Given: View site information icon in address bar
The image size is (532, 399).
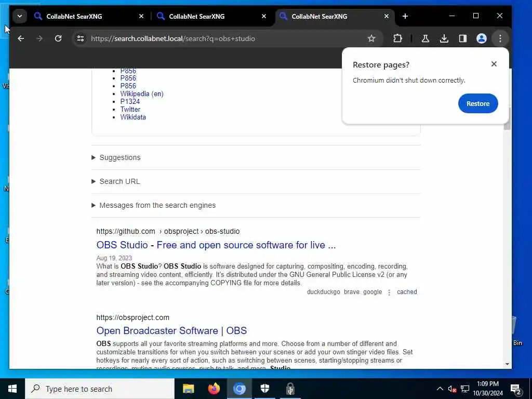Looking at the screenshot, I should pos(81,38).
